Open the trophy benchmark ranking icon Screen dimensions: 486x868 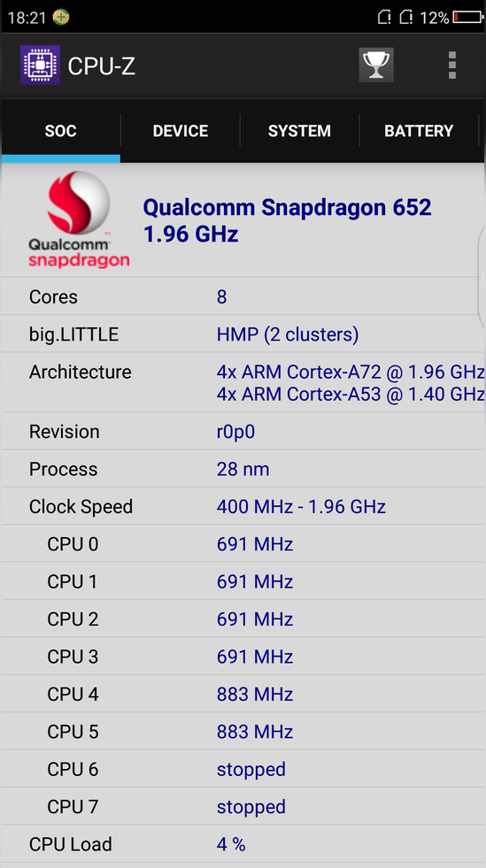tap(376, 65)
